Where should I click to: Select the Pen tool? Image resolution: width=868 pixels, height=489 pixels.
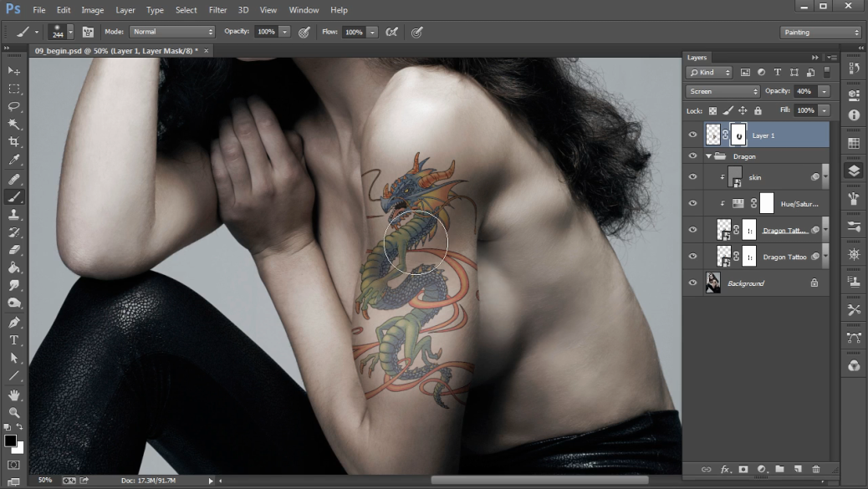[14, 322]
